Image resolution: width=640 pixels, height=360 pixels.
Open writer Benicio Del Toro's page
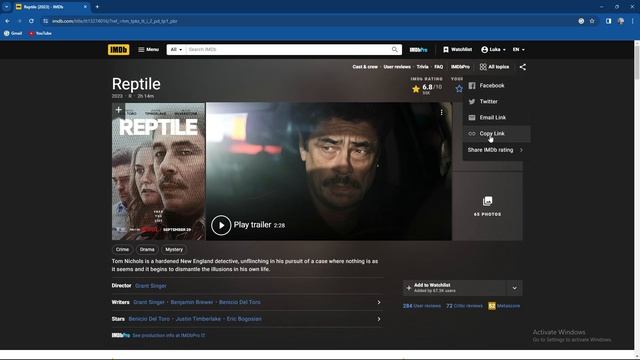[x=240, y=302]
